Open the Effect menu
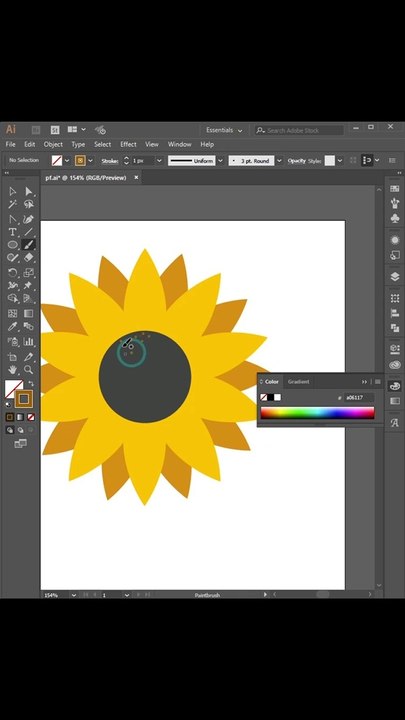405x720 pixels. click(128, 144)
